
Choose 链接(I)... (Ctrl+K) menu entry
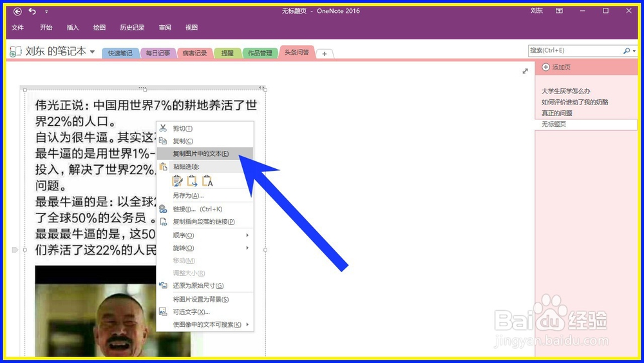point(205,210)
